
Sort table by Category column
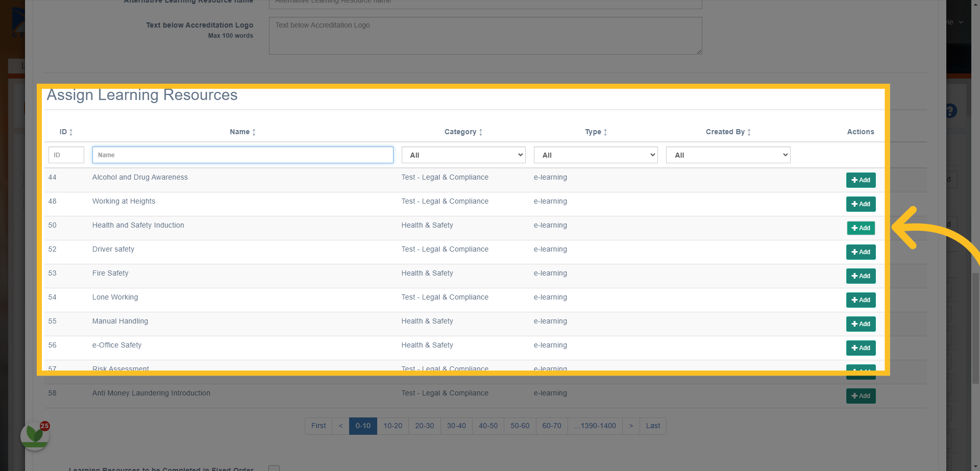(463, 132)
